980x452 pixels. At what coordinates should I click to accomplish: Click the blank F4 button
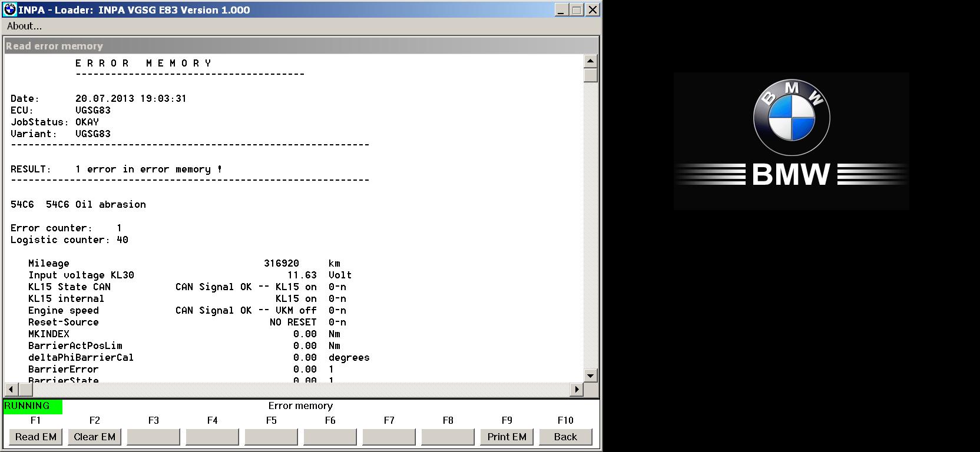(213, 437)
